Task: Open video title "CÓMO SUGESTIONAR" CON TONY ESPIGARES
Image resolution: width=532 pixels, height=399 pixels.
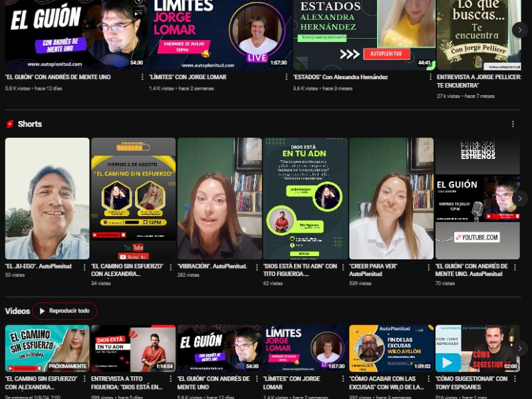Action: 471,383
